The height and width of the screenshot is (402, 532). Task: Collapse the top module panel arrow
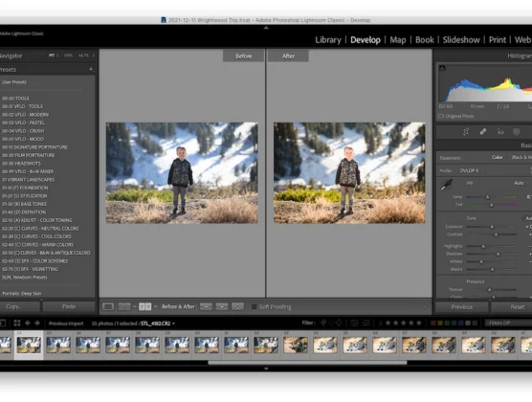tap(266, 28)
